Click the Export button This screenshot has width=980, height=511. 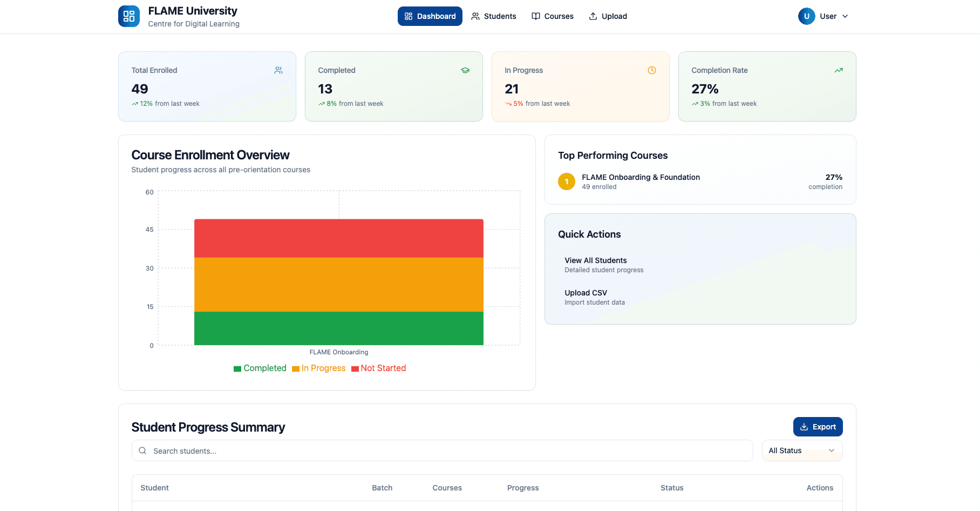pos(818,427)
